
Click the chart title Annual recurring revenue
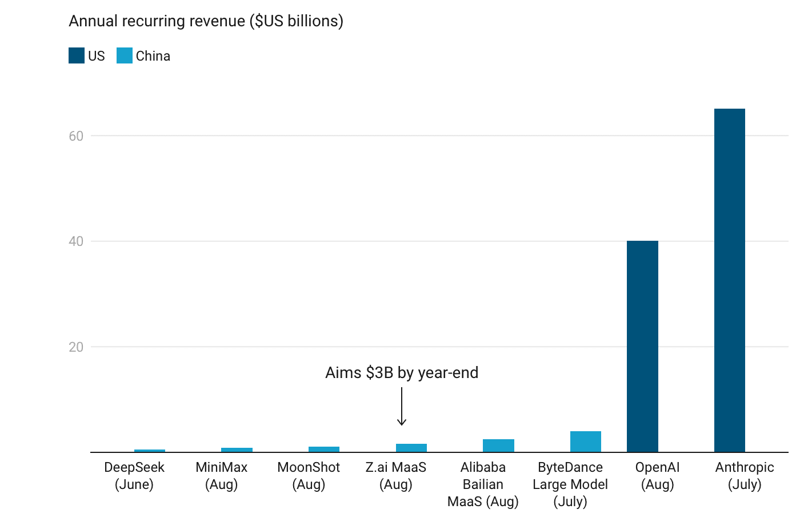(x=206, y=21)
